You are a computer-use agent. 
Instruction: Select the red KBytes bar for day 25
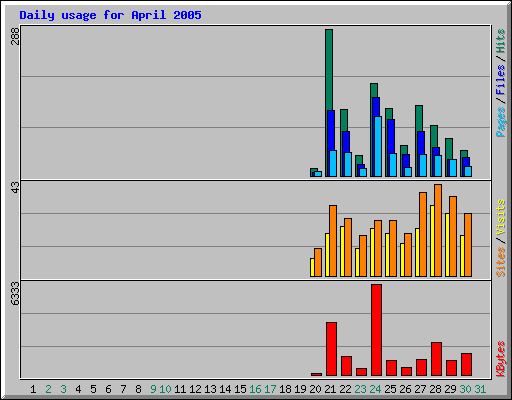pyautogui.click(x=391, y=368)
